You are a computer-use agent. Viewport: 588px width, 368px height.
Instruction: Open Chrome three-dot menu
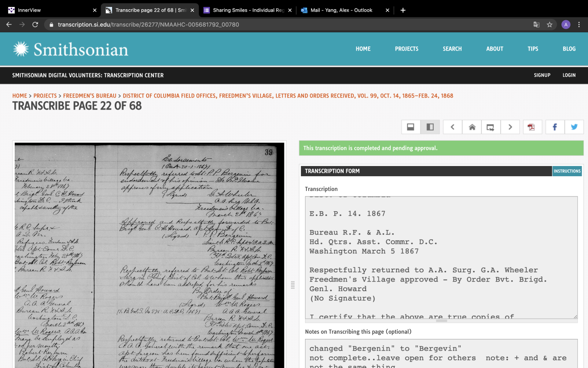click(x=579, y=24)
